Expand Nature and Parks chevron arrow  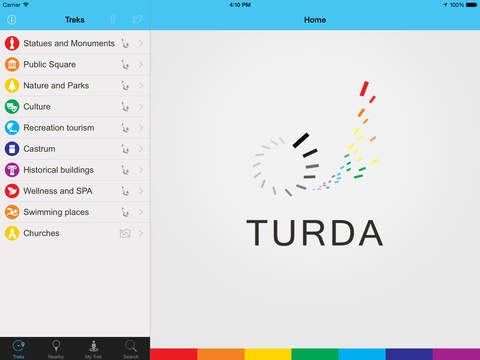pyautogui.click(x=141, y=86)
